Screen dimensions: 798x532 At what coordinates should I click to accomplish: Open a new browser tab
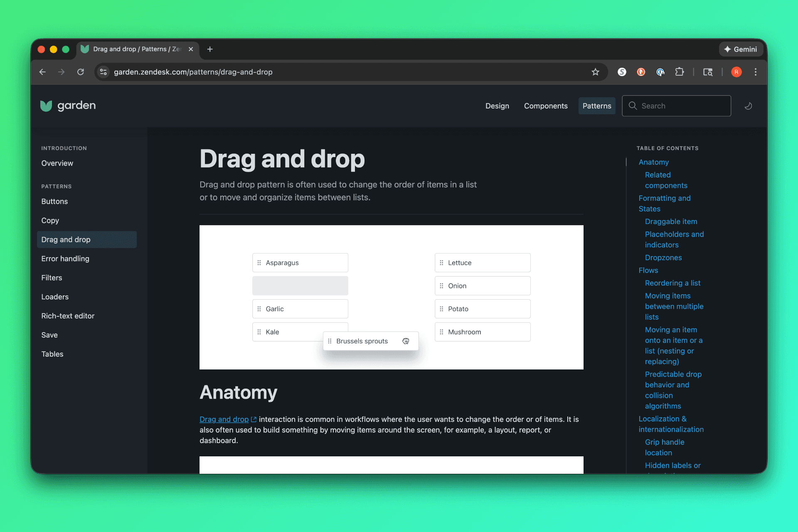pos(210,49)
